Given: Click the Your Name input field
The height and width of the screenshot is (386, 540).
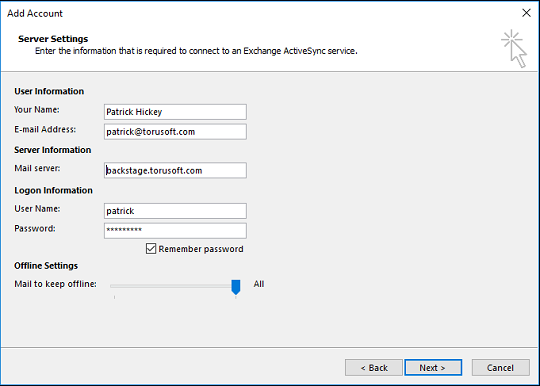Looking at the screenshot, I should [x=175, y=112].
